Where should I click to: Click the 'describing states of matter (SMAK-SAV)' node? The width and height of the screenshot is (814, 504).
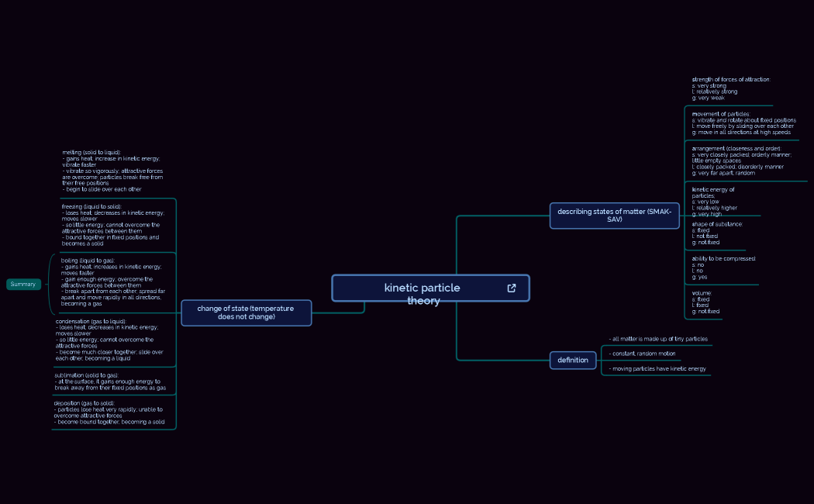pos(614,216)
